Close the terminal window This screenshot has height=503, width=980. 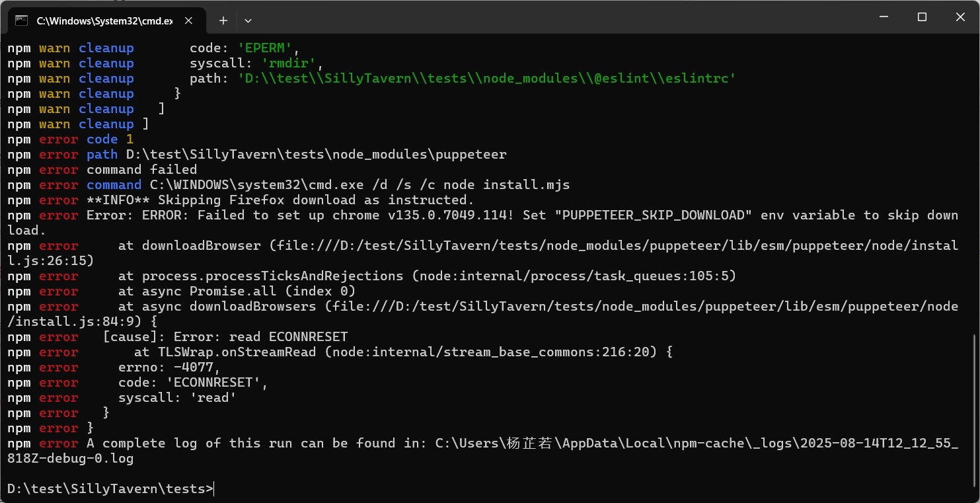tap(961, 18)
